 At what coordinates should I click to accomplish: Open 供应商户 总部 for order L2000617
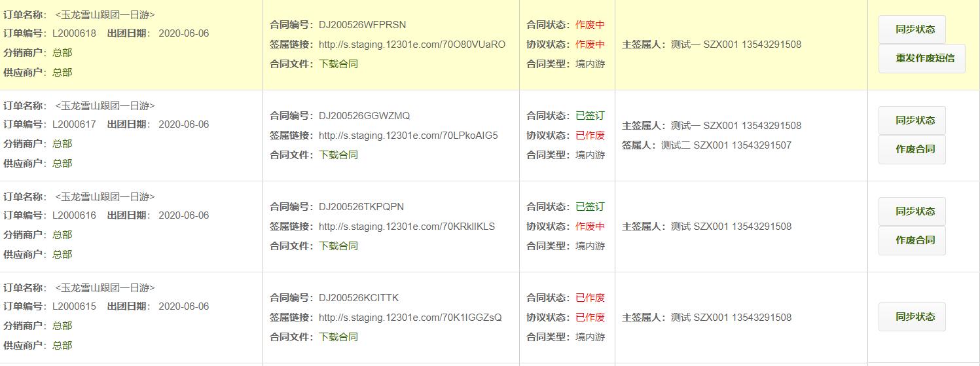click(62, 164)
